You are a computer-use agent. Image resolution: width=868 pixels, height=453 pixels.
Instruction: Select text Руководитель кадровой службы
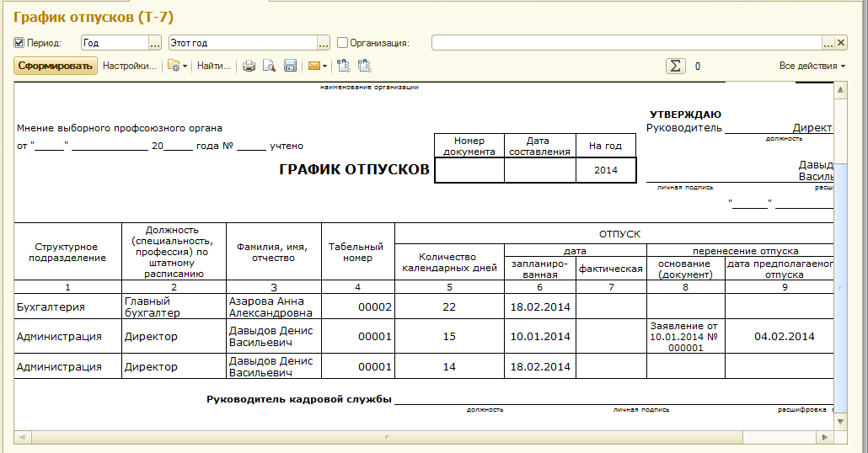(x=299, y=399)
